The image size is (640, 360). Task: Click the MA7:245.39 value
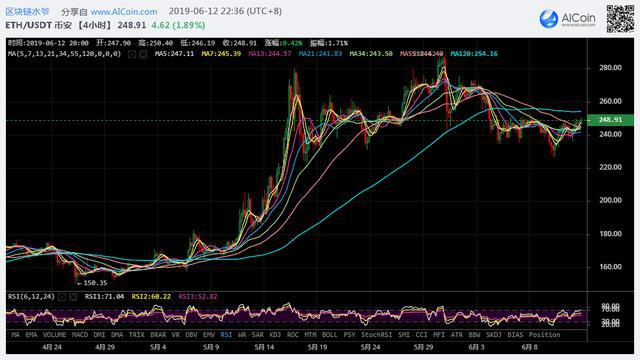click(x=221, y=54)
